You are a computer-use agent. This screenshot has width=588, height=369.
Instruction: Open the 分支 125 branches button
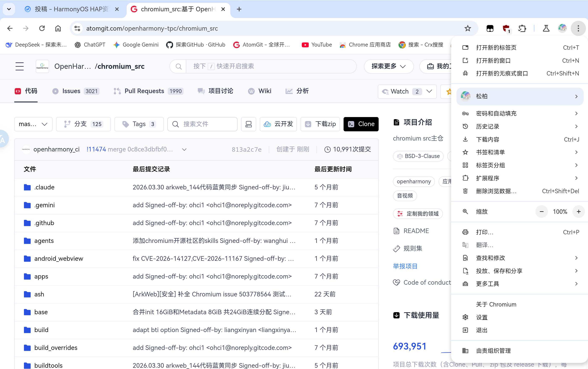click(83, 124)
